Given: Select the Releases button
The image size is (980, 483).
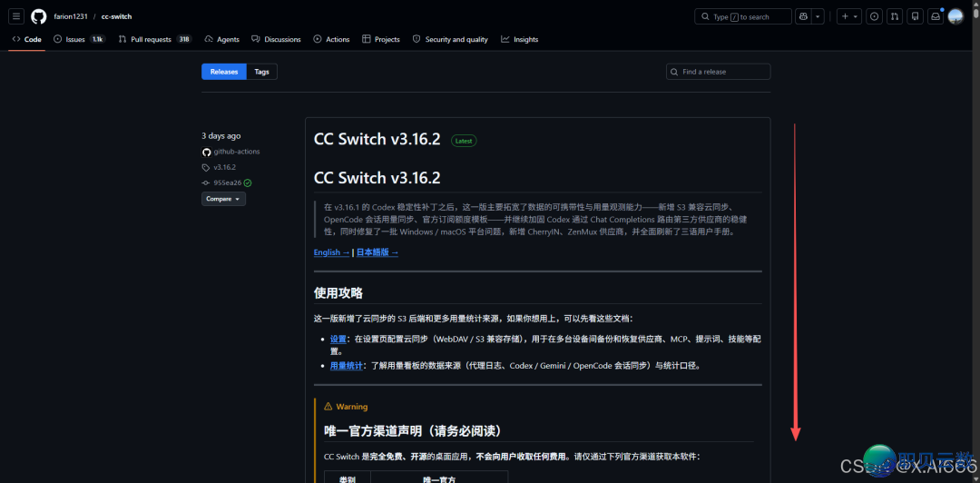Looking at the screenshot, I should click(x=224, y=72).
